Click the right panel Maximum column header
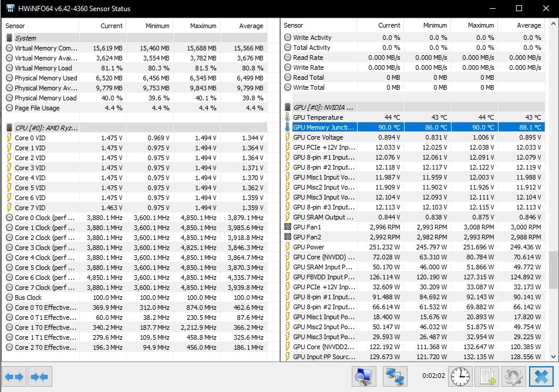Image resolution: width=559 pixels, height=392 pixels. (474, 25)
